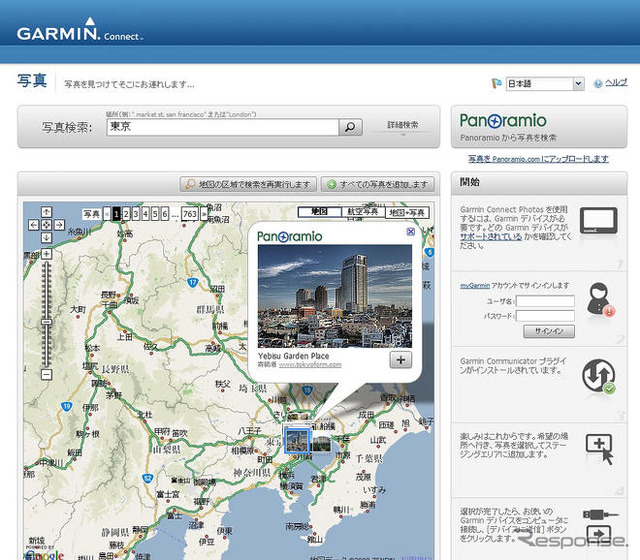Zoom in with the map plus button
640x560 pixels.
point(46,254)
